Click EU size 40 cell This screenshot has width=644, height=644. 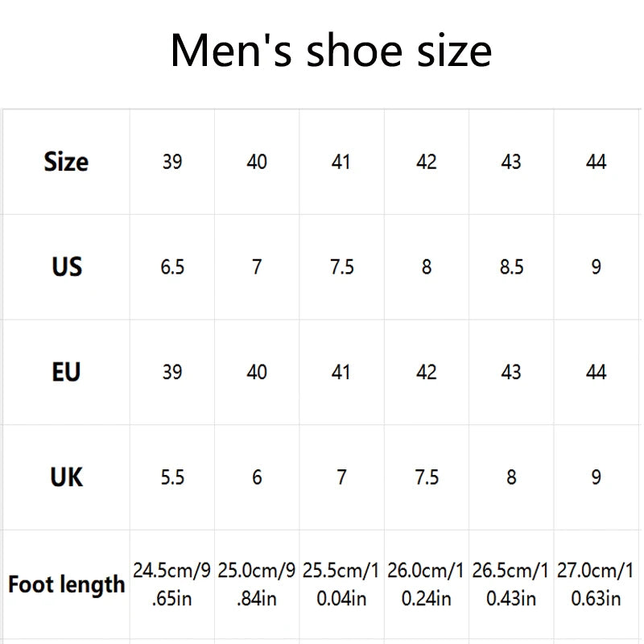[x=257, y=372]
